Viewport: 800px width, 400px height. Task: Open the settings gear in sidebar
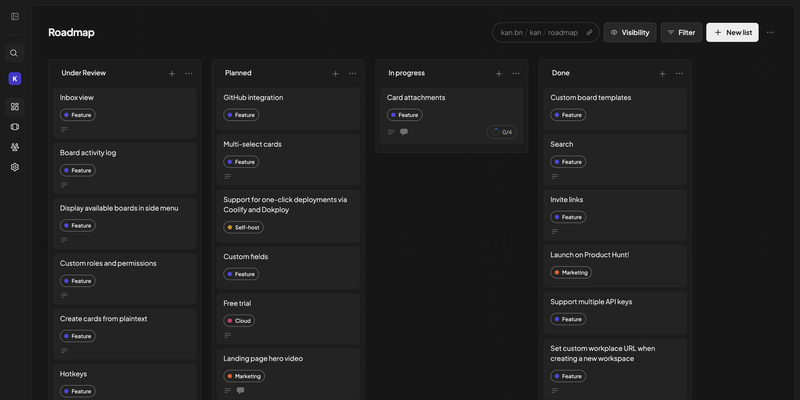pyautogui.click(x=15, y=167)
